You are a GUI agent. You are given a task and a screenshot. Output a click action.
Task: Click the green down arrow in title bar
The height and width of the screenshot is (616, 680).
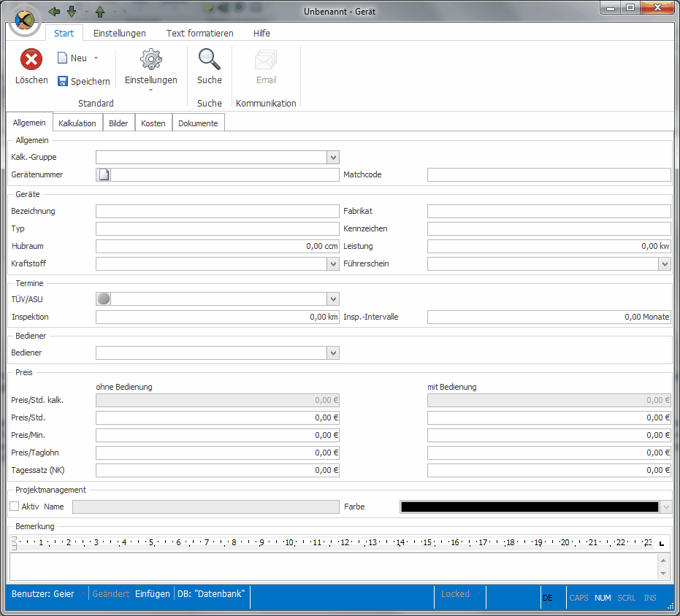72,11
